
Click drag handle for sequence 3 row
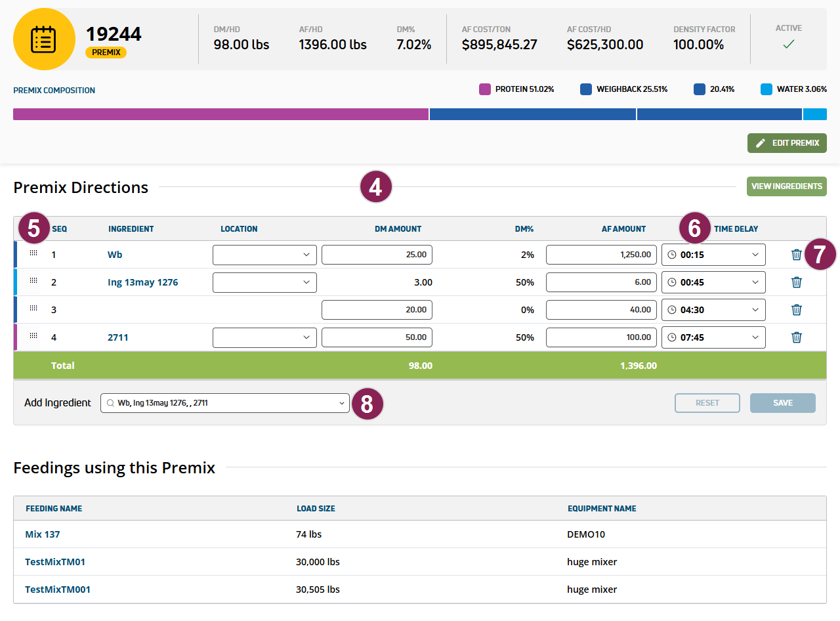pos(33,309)
